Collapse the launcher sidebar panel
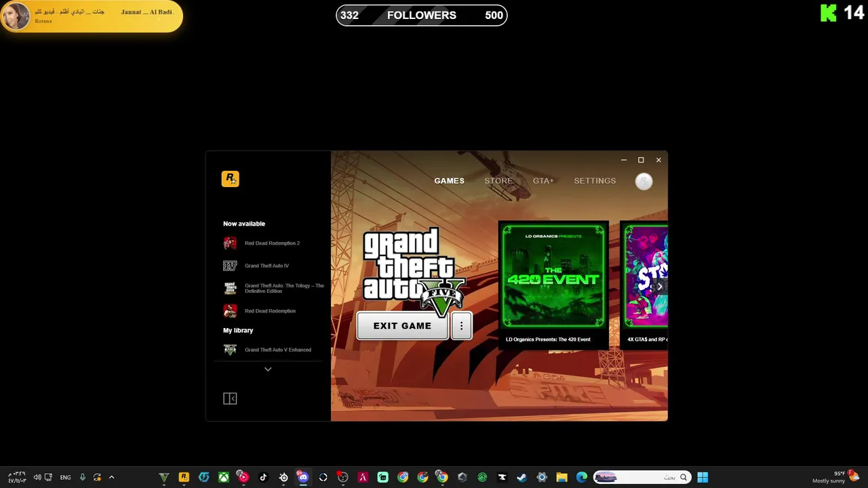868x488 pixels. 230,399
